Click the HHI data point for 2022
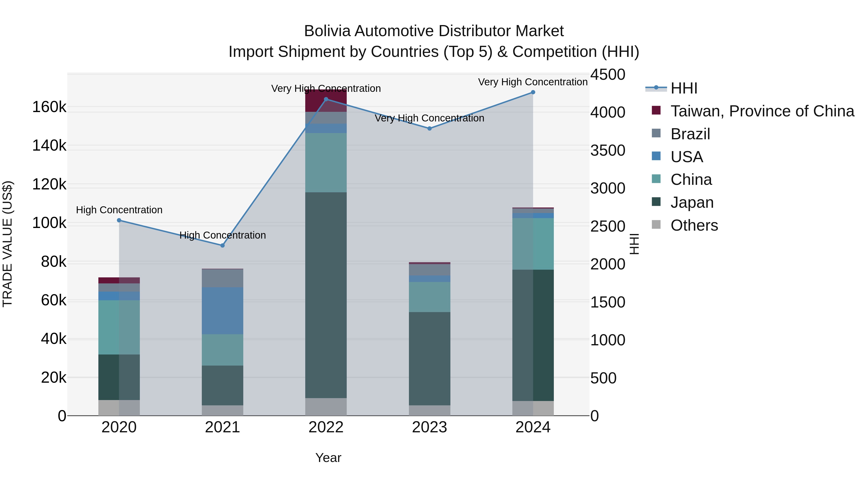The height and width of the screenshot is (488, 868). (x=326, y=99)
